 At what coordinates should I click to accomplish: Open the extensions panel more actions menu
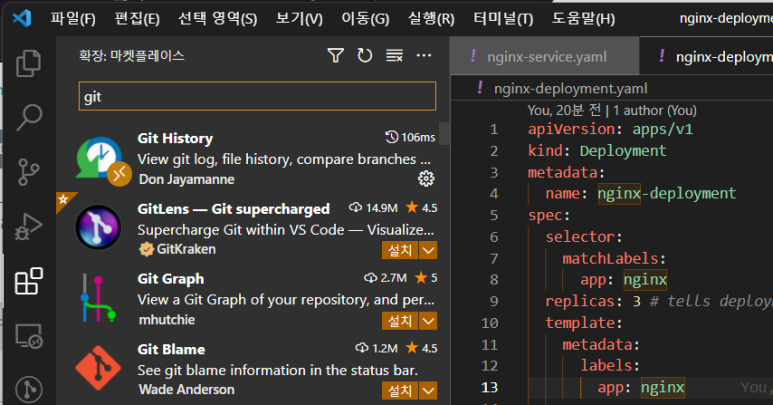(x=424, y=56)
